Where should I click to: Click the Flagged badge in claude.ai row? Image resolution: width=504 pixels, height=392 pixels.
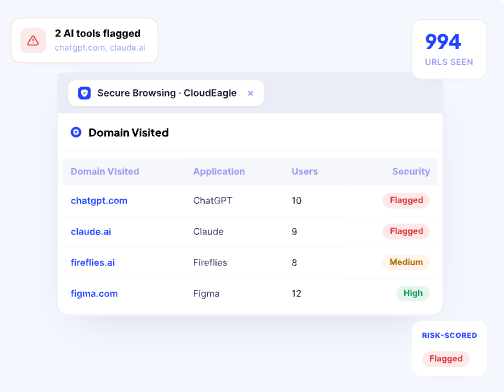tap(406, 231)
